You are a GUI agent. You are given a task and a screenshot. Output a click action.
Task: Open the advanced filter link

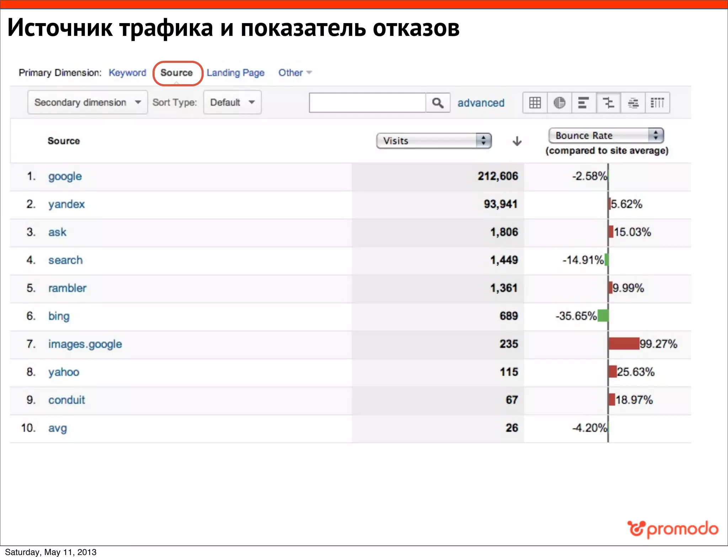[481, 103]
